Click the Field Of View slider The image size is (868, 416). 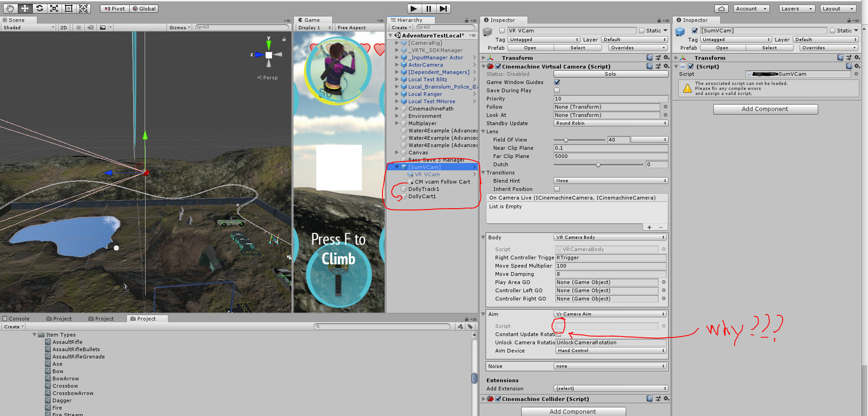coord(566,140)
